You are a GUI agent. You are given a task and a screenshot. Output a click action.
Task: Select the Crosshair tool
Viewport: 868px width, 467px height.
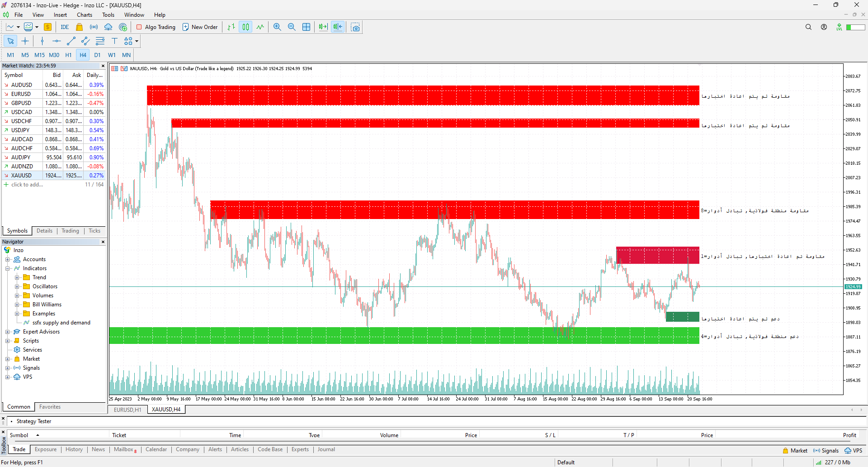pyautogui.click(x=25, y=41)
